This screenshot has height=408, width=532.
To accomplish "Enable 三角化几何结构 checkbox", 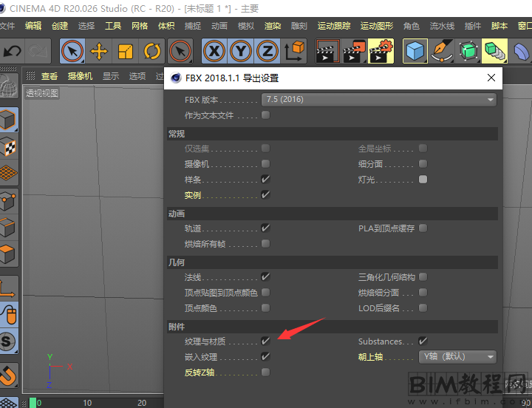I will [x=423, y=277].
